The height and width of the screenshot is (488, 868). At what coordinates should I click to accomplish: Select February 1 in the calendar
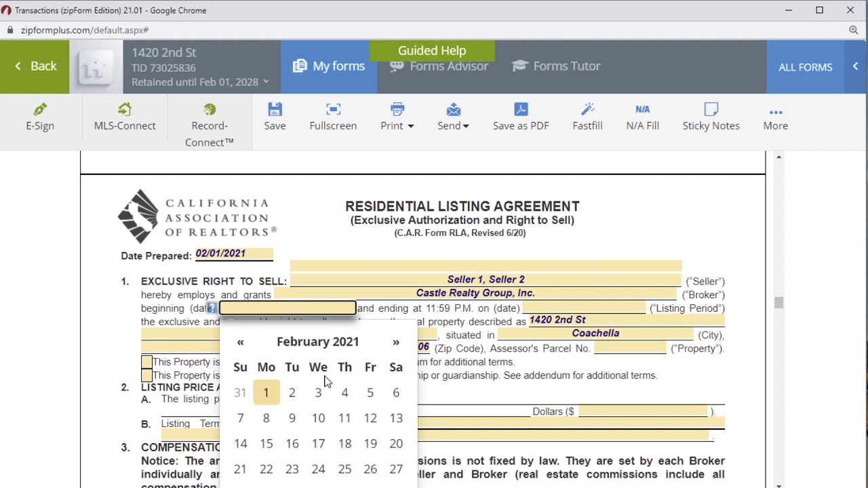pos(267,392)
